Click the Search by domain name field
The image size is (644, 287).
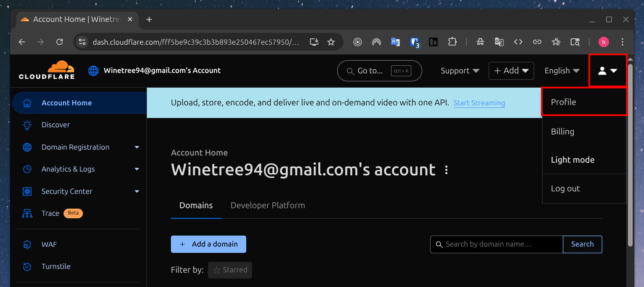pos(497,244)
